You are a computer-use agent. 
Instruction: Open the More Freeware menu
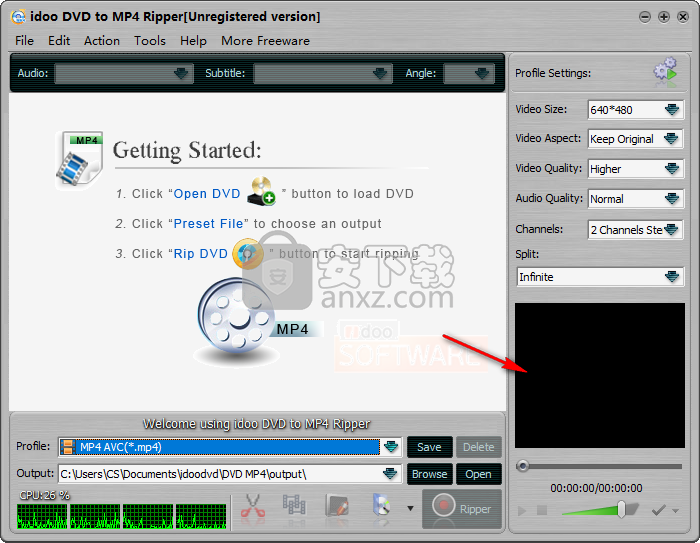coord(265,41)
